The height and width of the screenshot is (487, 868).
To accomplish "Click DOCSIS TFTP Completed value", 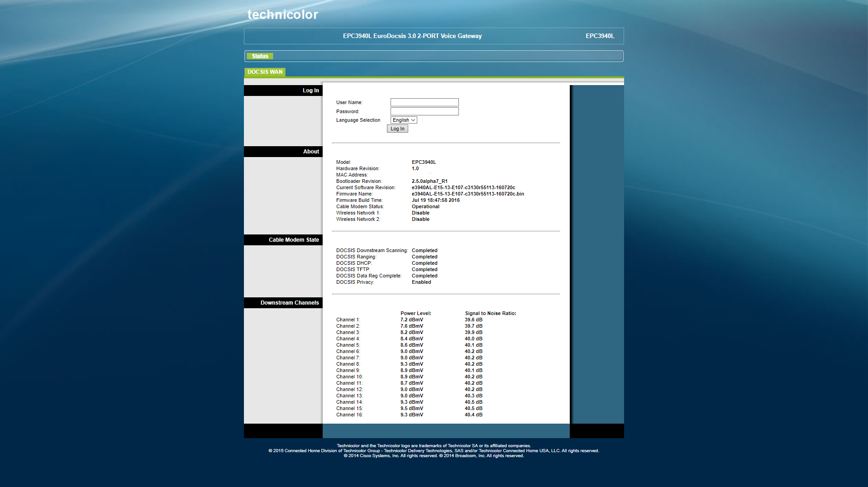I will (424, 269).
